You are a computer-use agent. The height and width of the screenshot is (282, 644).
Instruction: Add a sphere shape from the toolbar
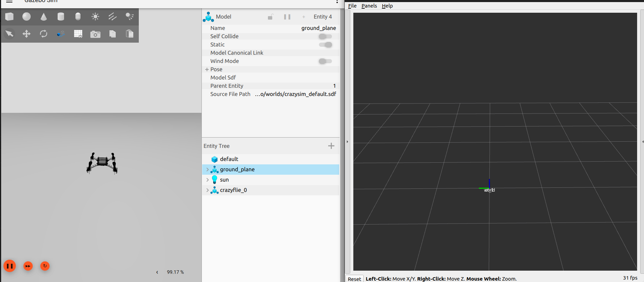pos(27,17)
